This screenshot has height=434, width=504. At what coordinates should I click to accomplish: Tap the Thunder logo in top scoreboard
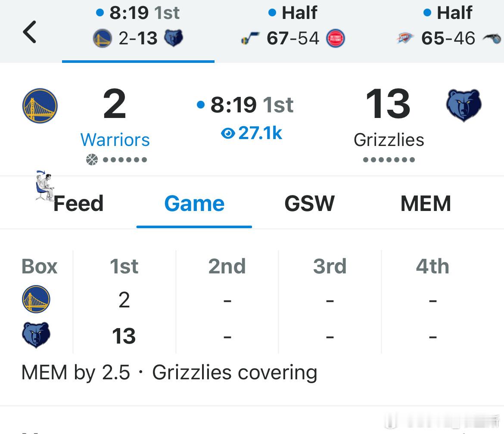pyautogui.click(x=404, y=38)
